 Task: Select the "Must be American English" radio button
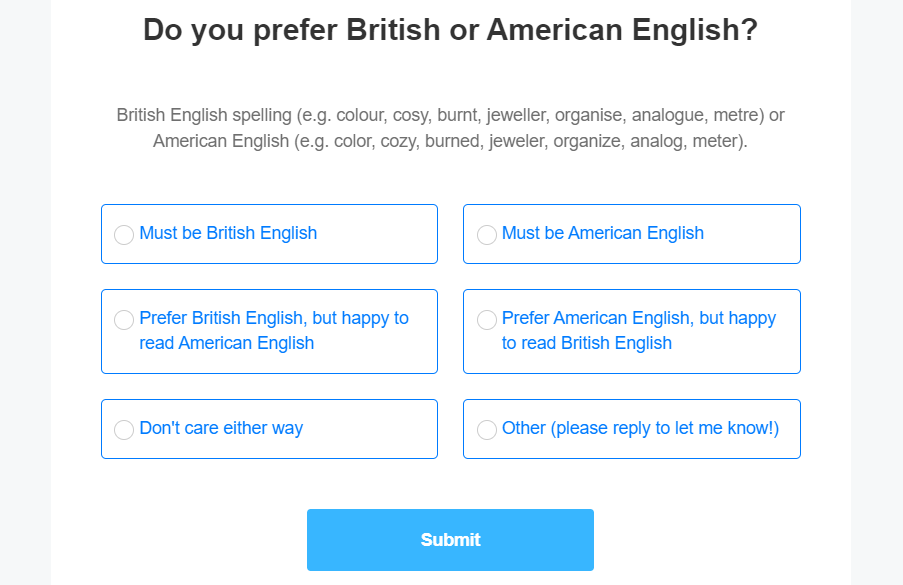tap(487, 234)
